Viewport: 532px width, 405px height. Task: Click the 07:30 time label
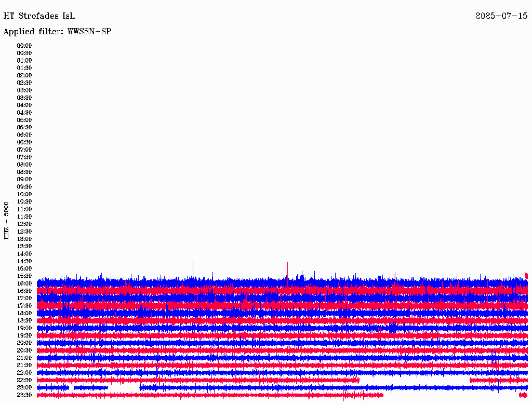(x=24, y=157)
